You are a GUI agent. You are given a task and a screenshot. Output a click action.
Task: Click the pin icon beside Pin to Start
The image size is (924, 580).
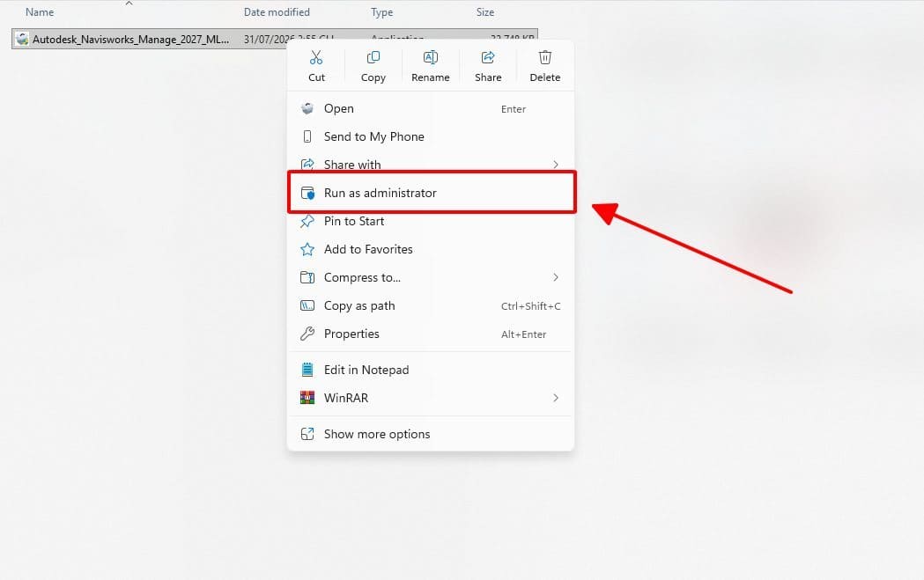(307, 222)
